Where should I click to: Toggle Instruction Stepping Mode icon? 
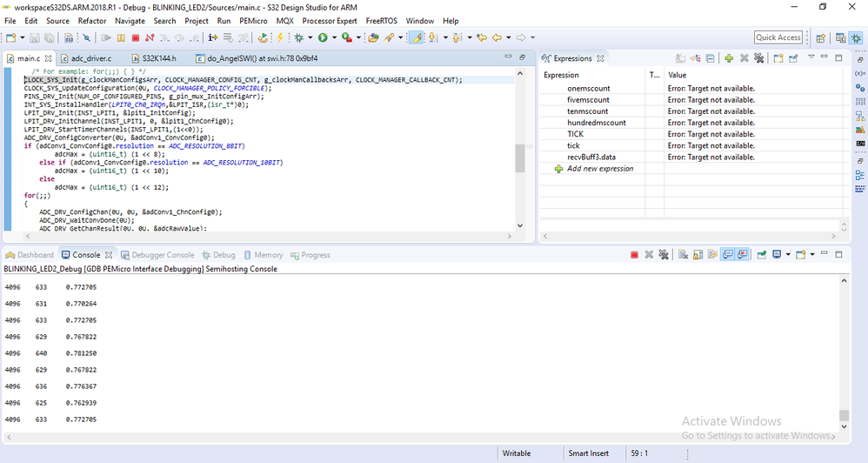(x=212, y=37)
